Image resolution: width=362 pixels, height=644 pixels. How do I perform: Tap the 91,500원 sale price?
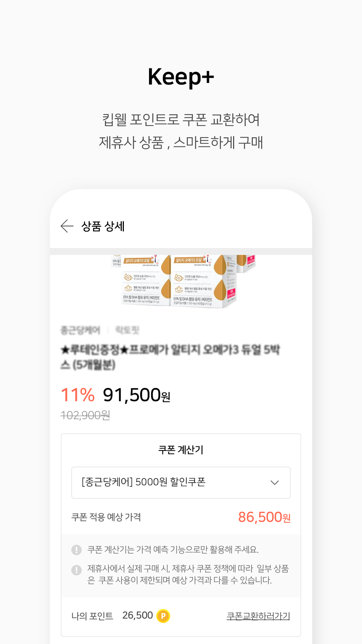coord(137,395)
